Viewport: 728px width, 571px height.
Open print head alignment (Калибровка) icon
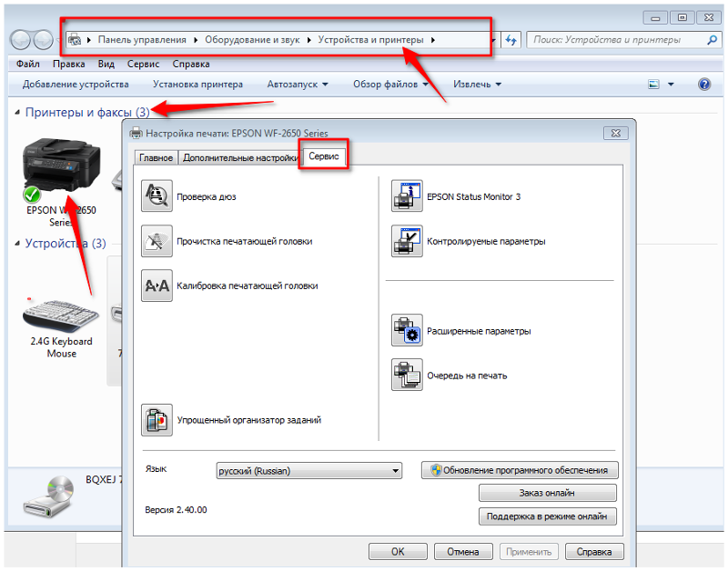(157, 285)
